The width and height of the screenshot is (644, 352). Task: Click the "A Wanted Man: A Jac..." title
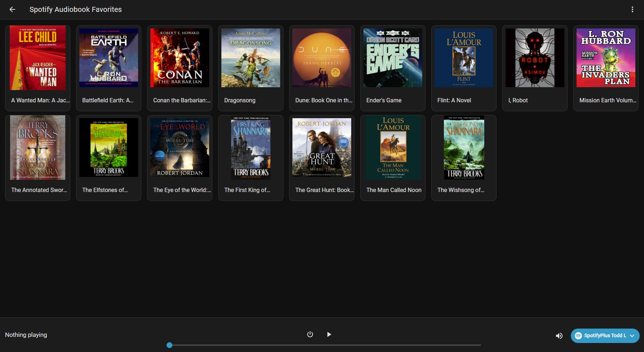(40, 100)
